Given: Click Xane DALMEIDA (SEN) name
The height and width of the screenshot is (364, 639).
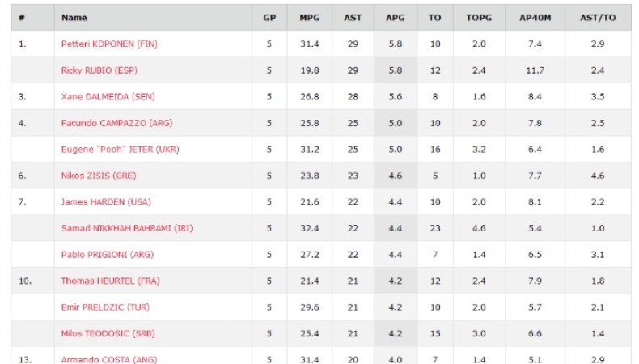Looking at the screenshot, I should (108, 96).
